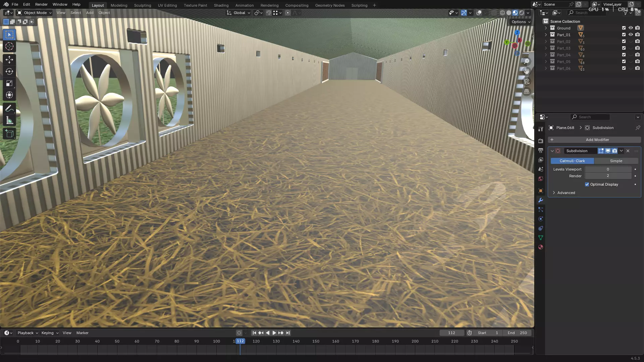Open the Output properties tab
644x362 pixels.
point(540,150)
